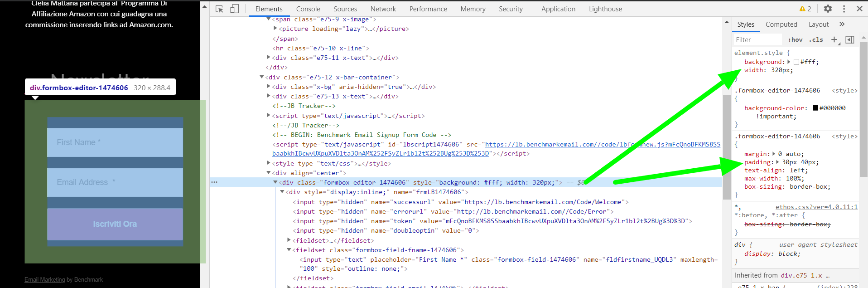
Task: Click the styles Filter input field
Action: [758, 39]
